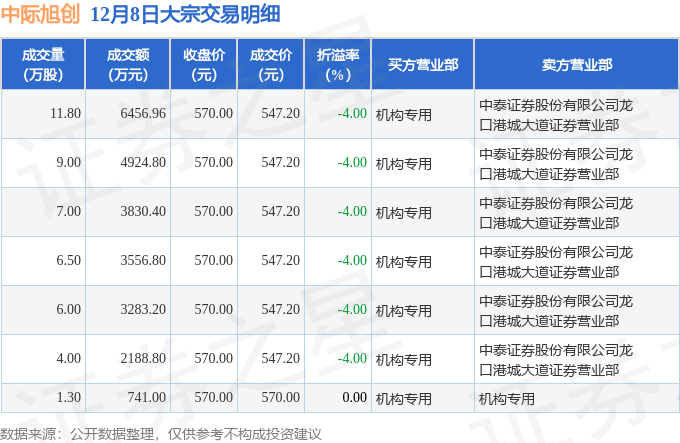Click 中泰证券 seller in 4.00 row

556,360
